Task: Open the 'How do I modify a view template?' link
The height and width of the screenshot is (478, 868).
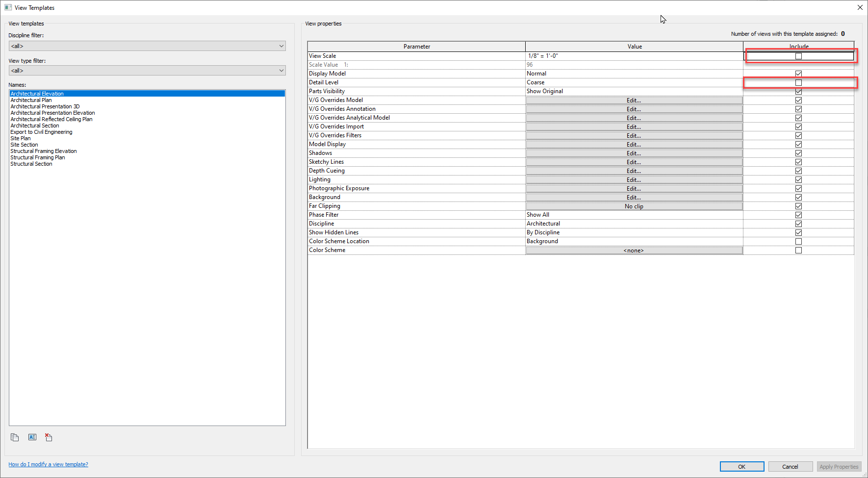Action: (x=48, y=464)
